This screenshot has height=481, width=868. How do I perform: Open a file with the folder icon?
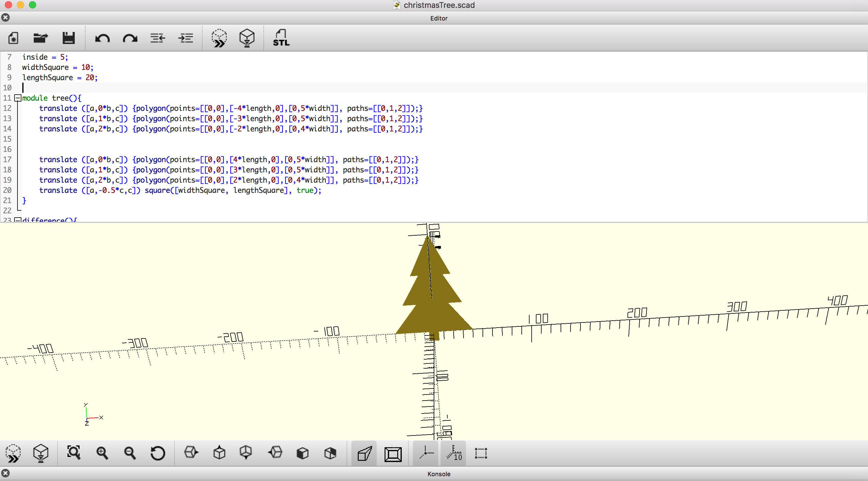tap(41, 38)
